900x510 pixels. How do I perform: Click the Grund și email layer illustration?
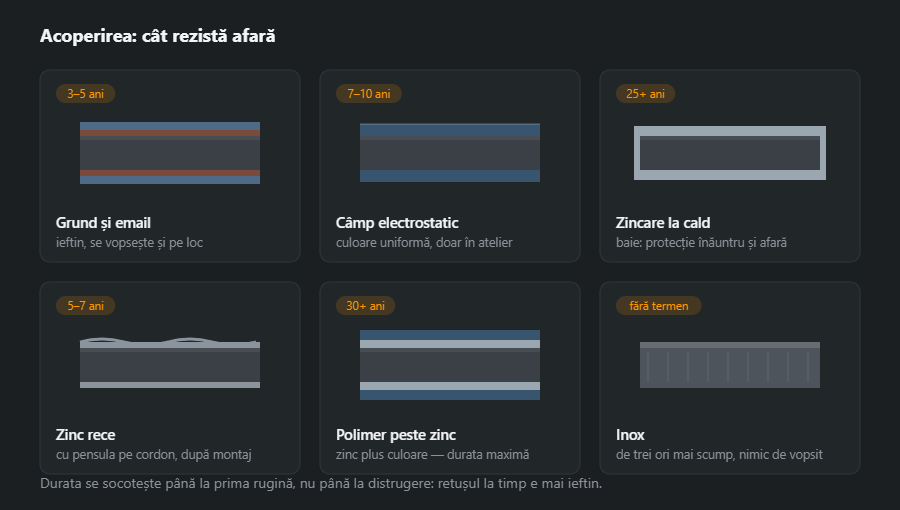(x=170, y=153)
